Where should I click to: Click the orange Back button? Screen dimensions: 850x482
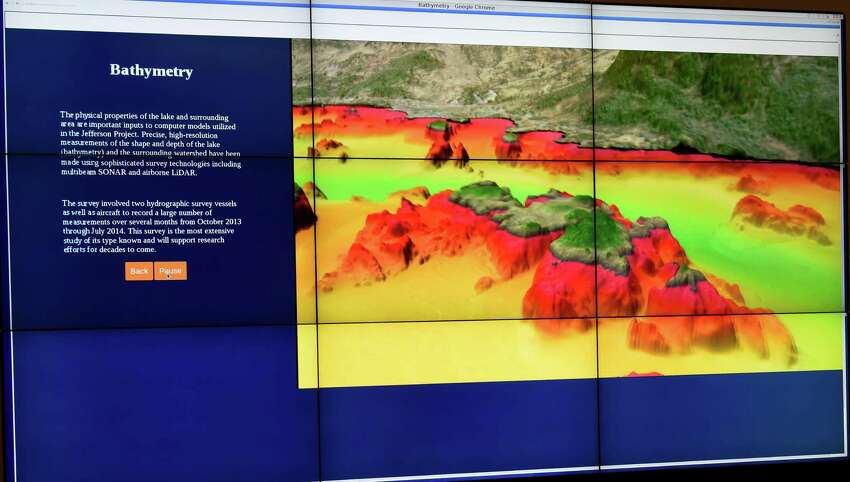(x=139, y=271)
